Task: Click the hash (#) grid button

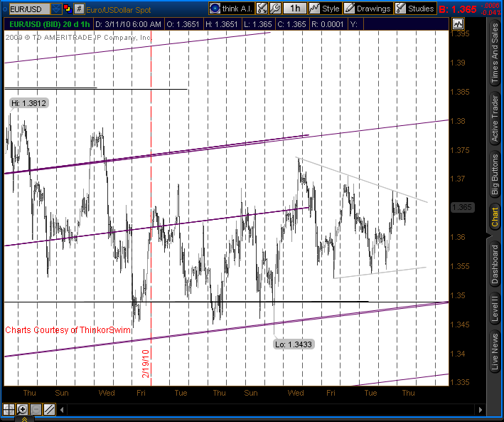Action: click(x=79, y=9)
